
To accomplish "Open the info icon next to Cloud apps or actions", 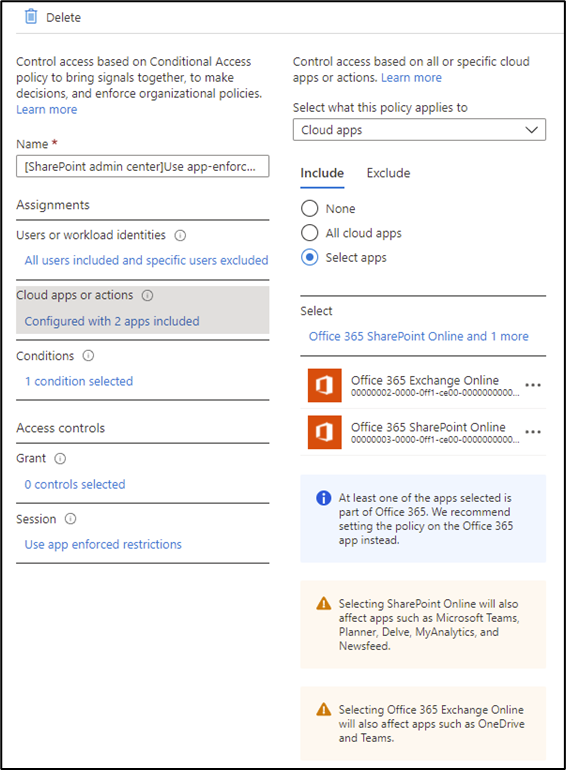I will click(147, 296).
